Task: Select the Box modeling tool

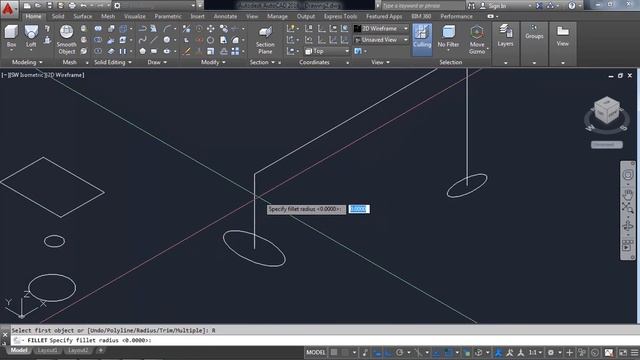Action: click(x=11, y=38)
